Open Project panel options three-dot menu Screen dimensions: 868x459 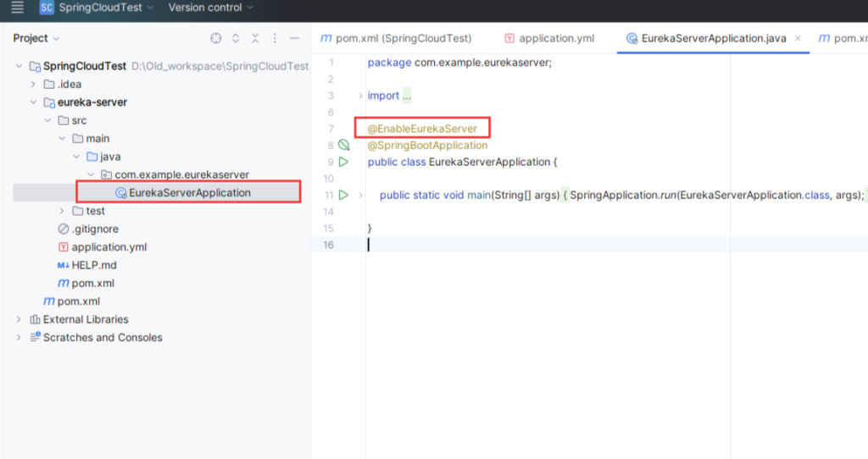275,38
